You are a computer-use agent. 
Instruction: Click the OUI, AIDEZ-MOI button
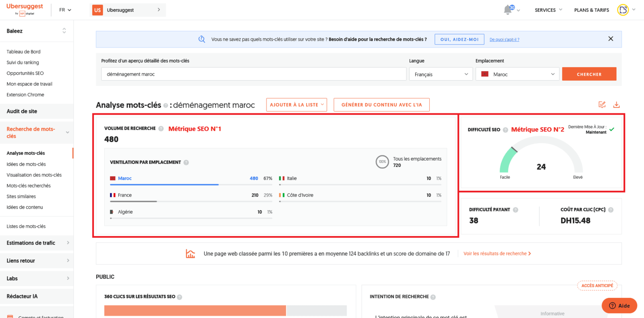coord(459,39)
